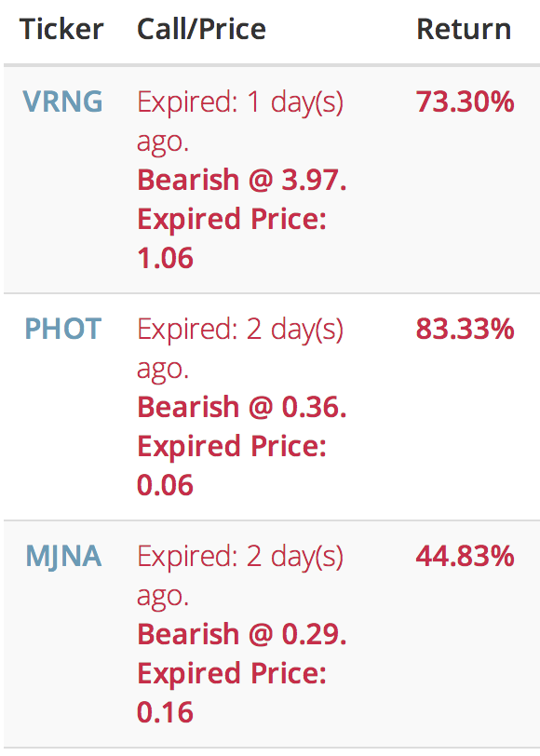Click PHOT's 'Expired: 2 day(s) ago' text
540x756 pixels.
coord(240,348)
